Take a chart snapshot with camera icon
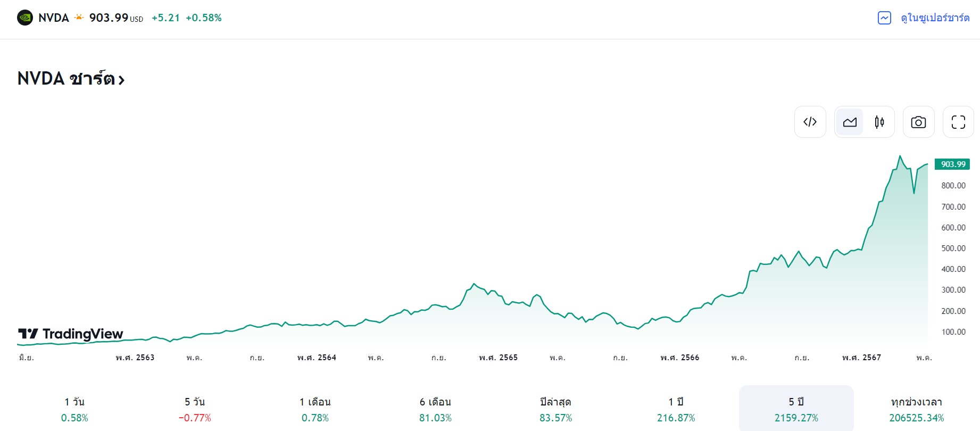This screenshot has width=980, height=431. (x=918, y=122)
